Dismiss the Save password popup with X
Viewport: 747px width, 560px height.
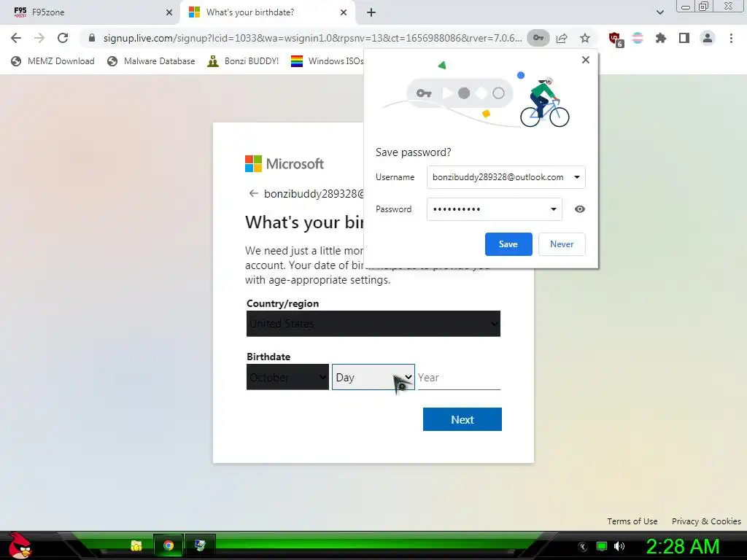(586, 60)
